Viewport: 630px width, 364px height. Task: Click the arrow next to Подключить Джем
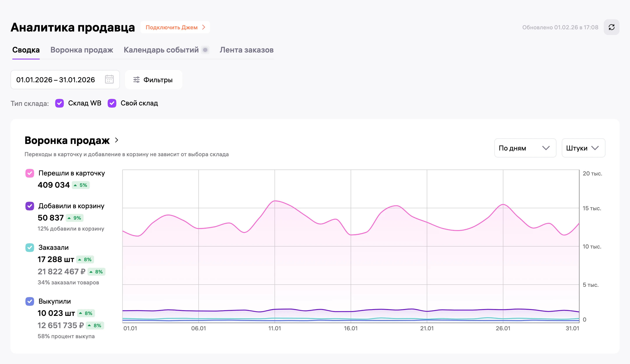pos(204,27)
